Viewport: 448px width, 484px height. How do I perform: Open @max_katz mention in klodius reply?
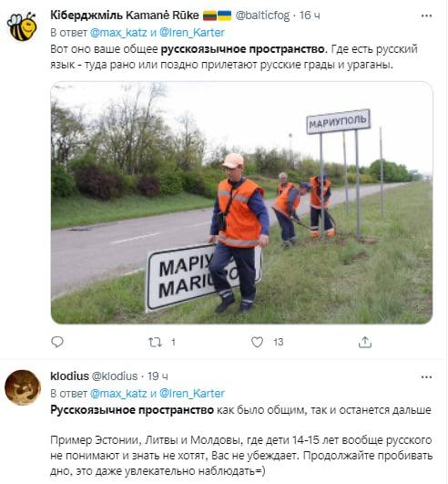coord(118,393)
